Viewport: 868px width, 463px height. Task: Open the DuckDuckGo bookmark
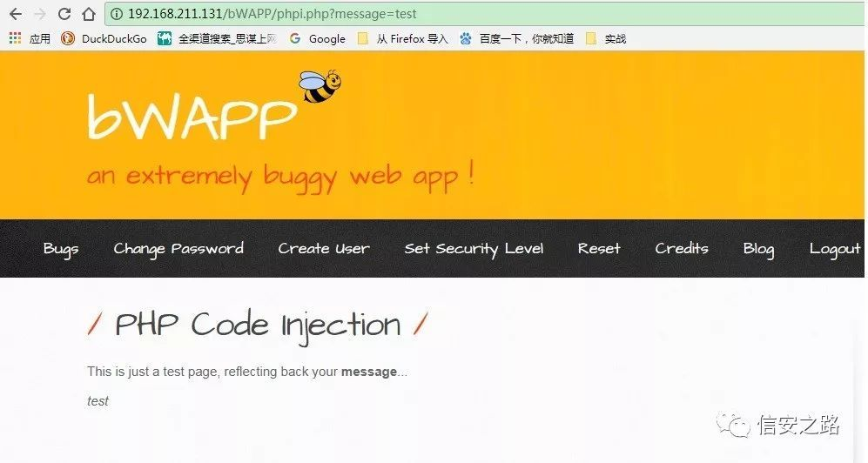tap(104, 38)
